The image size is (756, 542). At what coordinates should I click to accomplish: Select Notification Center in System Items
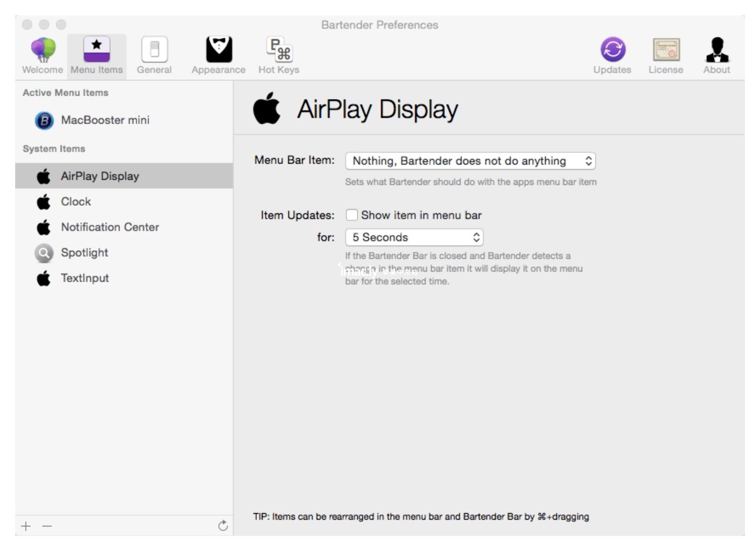[124, 227]
